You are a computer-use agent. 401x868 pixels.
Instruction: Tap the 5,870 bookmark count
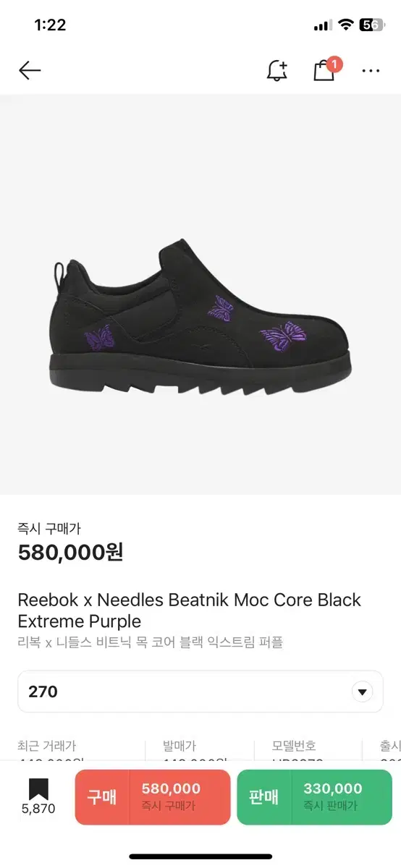(38, 809)
